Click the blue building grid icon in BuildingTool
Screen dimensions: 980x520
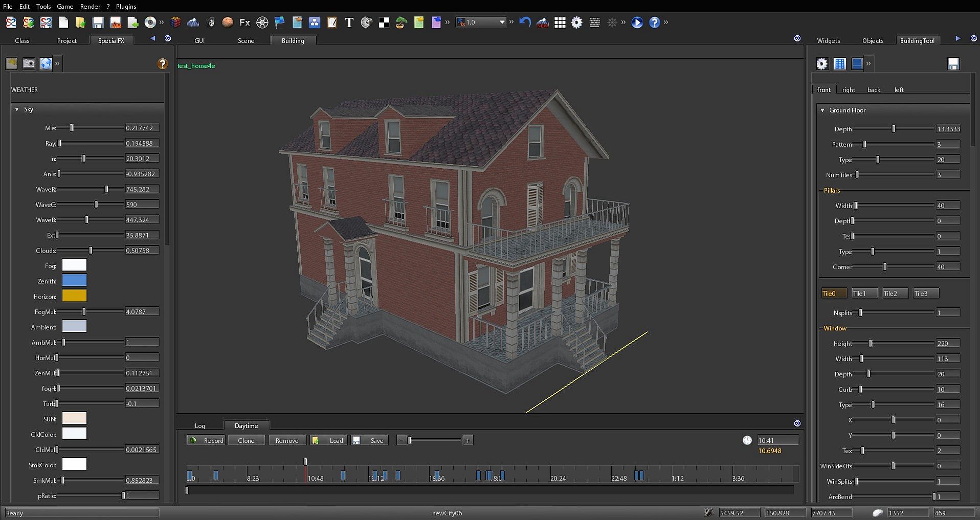point(840,63)
